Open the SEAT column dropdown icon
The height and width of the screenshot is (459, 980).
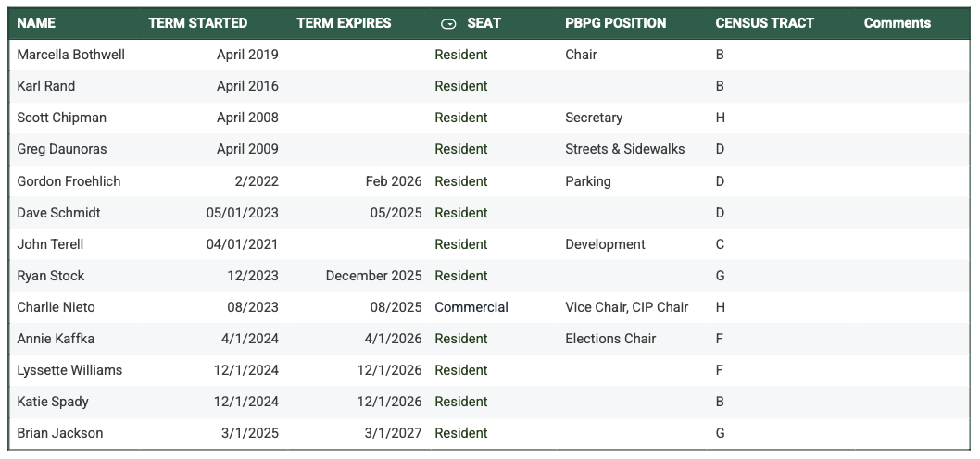point(448,24)
